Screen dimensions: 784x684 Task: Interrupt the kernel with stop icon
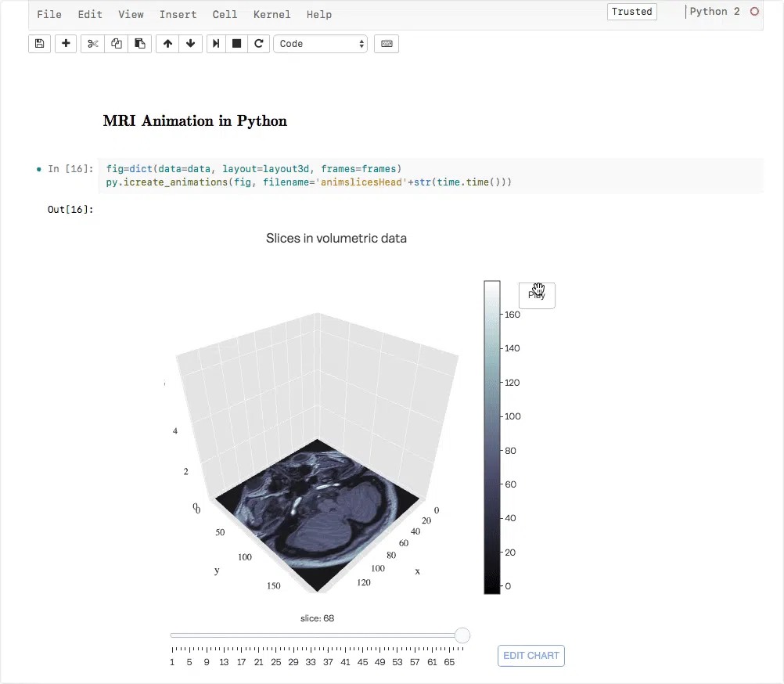[236, 44]
